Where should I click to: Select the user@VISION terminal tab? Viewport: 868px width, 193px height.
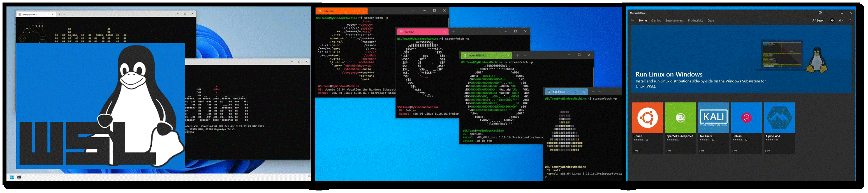[x=36, y=14]
